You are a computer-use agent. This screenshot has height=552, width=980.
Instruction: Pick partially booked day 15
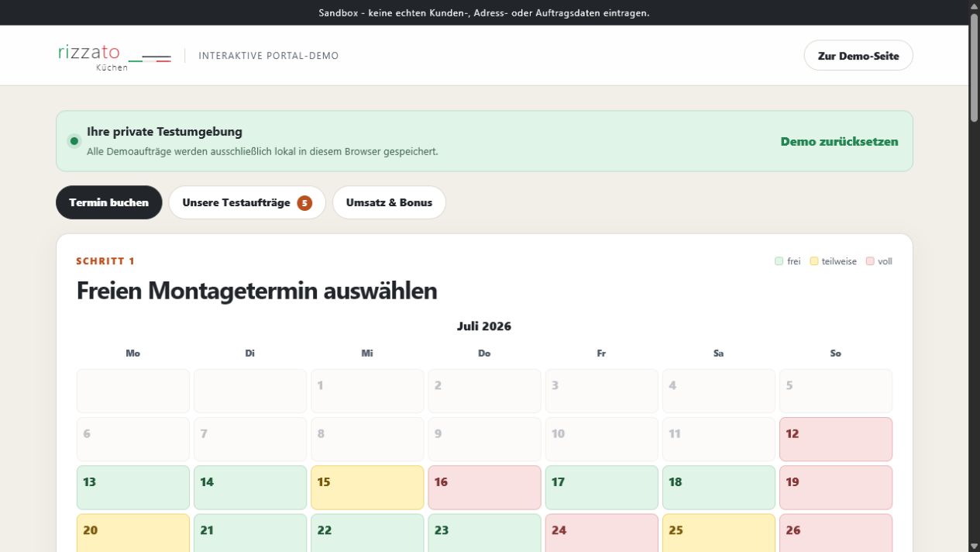(x=367, y=488)
